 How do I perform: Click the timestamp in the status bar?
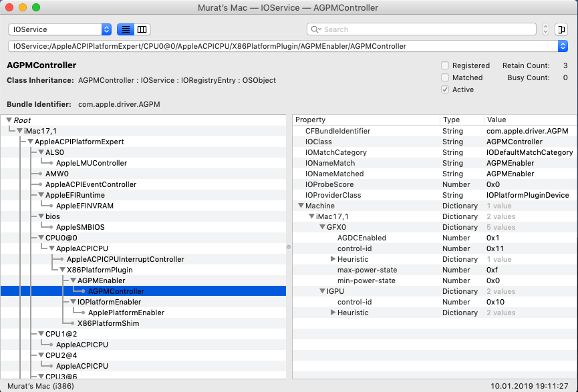pos(529,386)
